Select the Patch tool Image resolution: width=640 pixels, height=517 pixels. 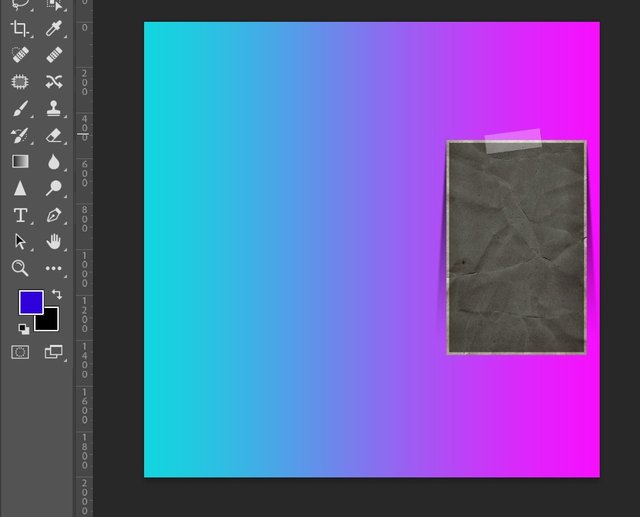point(20,82)
